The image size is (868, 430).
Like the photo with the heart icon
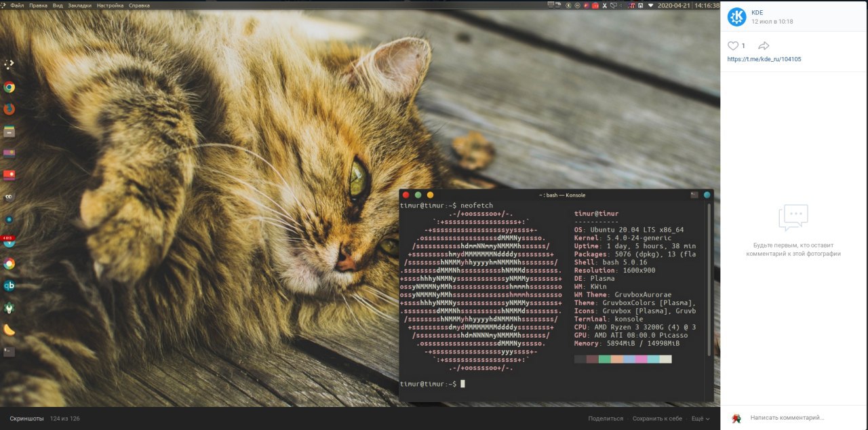733,45
